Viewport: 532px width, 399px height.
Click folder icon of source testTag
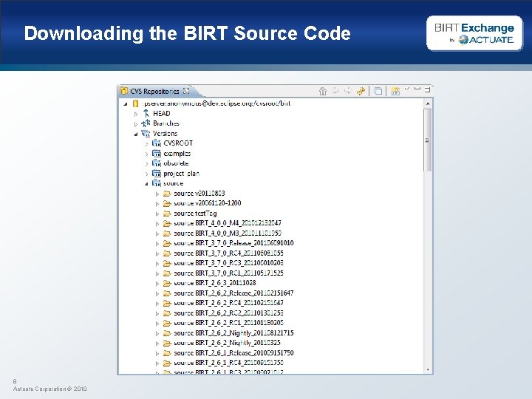pos(167,214)
